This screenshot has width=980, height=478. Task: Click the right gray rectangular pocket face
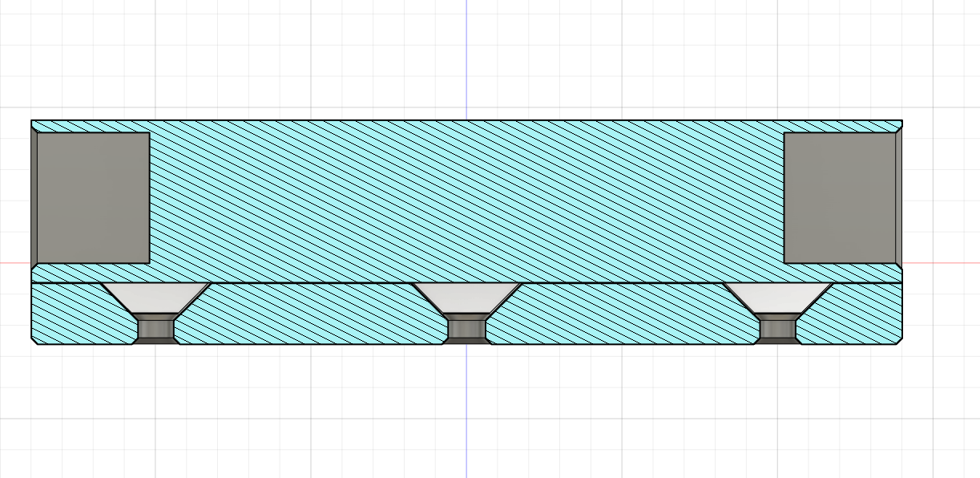pyautogui.click(x=840, y=198)
